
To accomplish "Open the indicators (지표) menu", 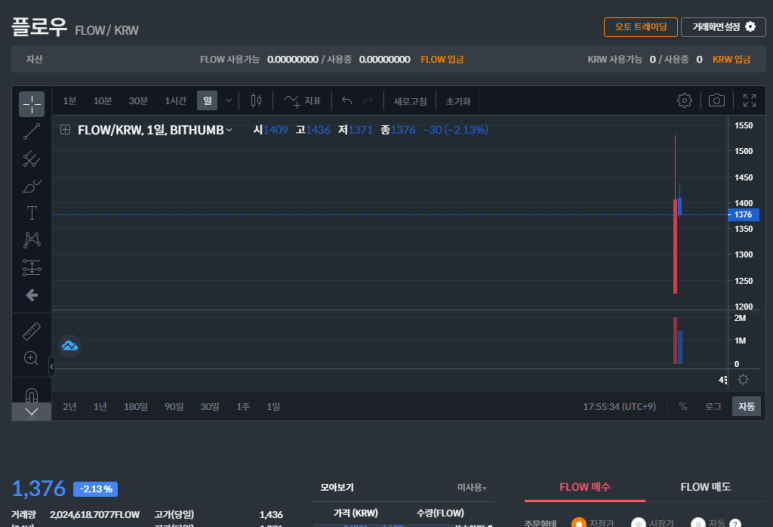I will (x=302, y=101).
